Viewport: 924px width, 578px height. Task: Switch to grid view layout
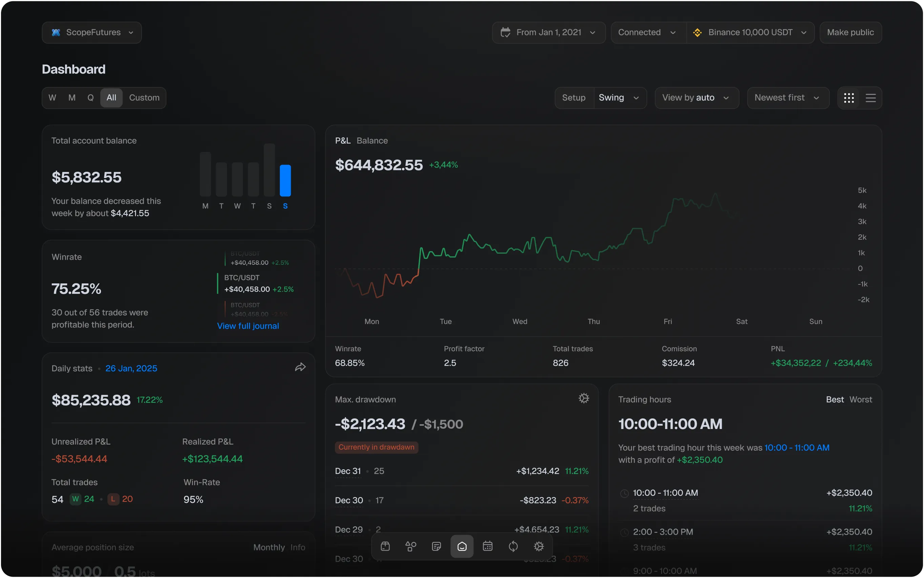pyautogui.click(x=849, y=98)
